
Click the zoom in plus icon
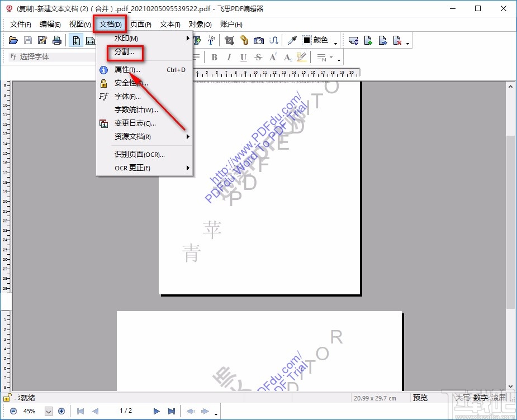61,411
